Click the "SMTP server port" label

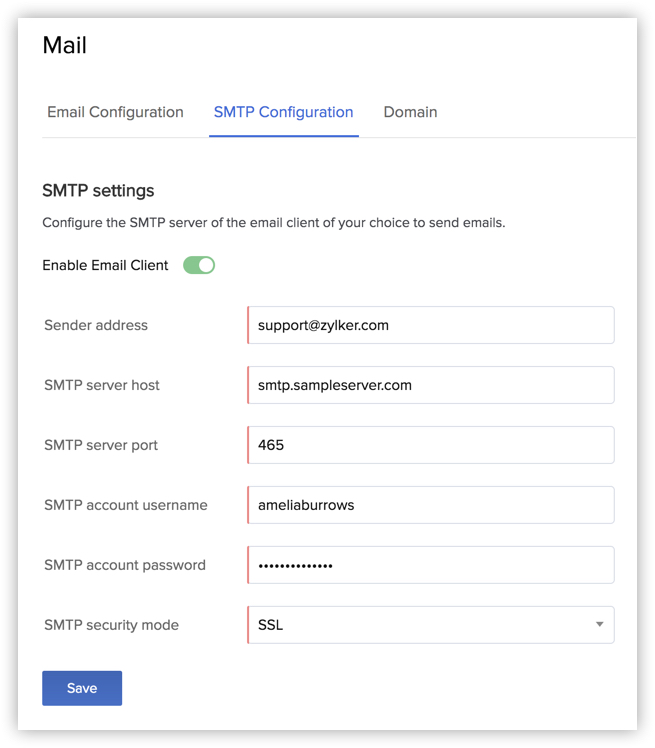(101, 445)
